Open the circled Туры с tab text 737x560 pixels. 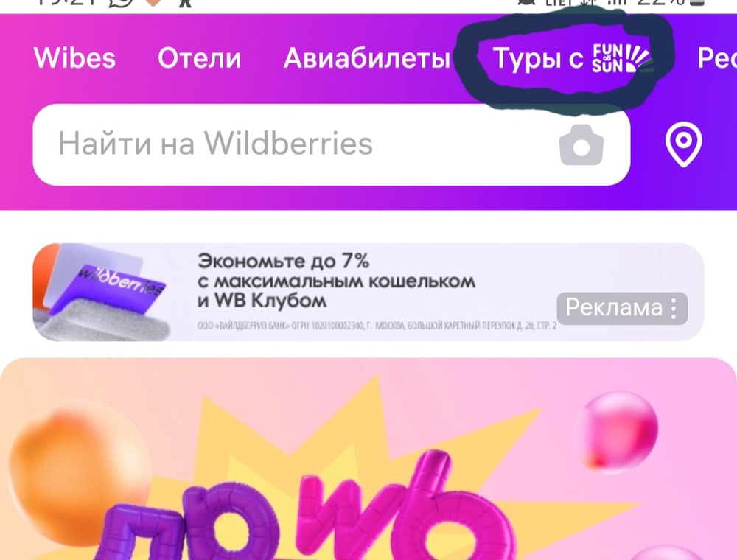(538, 59)
